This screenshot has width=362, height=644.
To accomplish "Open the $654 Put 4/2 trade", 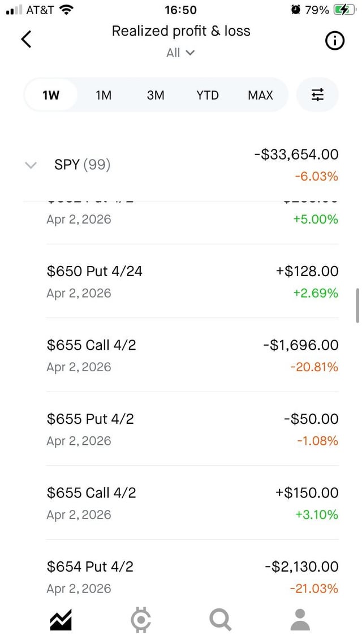I will [x=192, y=576].
